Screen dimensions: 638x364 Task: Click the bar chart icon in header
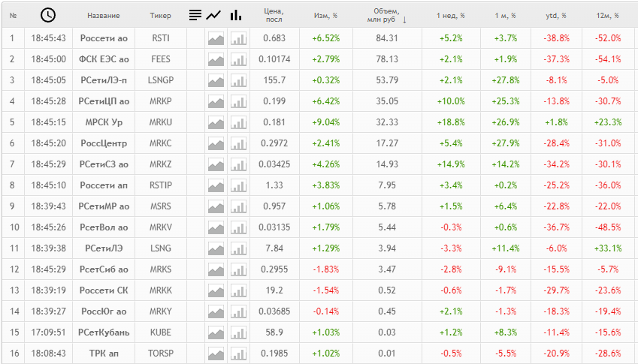(236, 15)
